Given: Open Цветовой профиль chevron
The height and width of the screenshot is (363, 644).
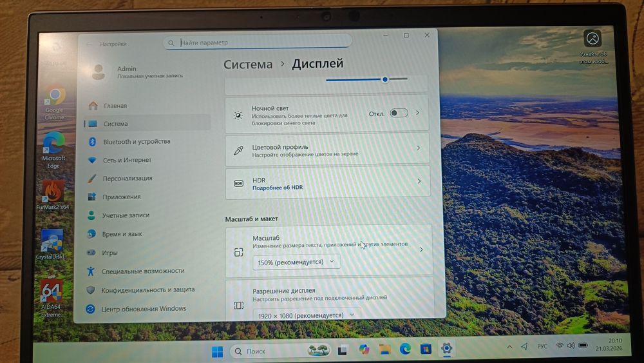Looking at the screenshot, I should tap(419, 148).
